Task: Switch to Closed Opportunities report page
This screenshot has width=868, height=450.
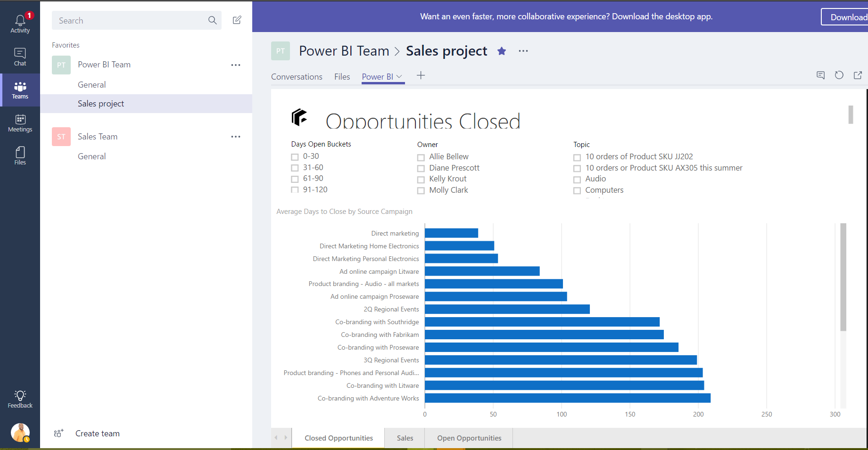Action: (x=339, y=438)
